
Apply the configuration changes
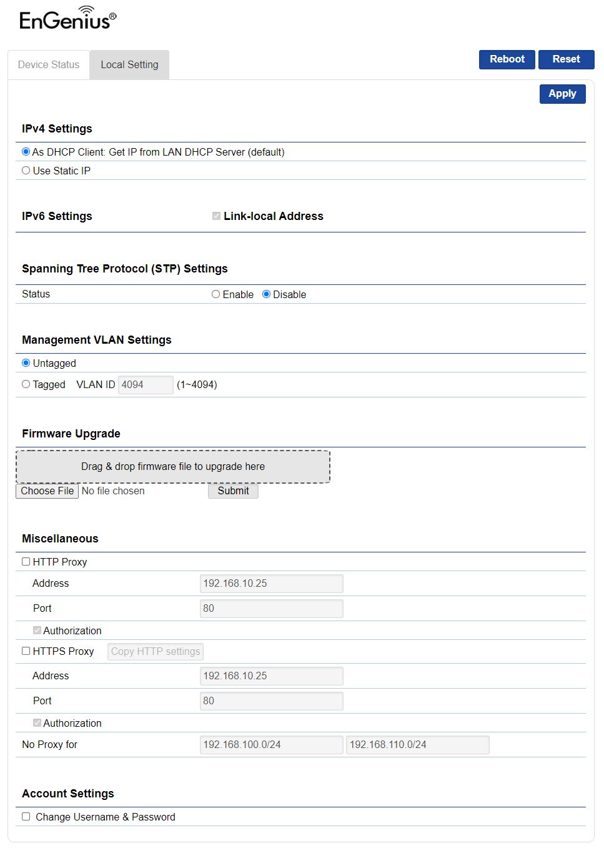(x=562, y=94)
